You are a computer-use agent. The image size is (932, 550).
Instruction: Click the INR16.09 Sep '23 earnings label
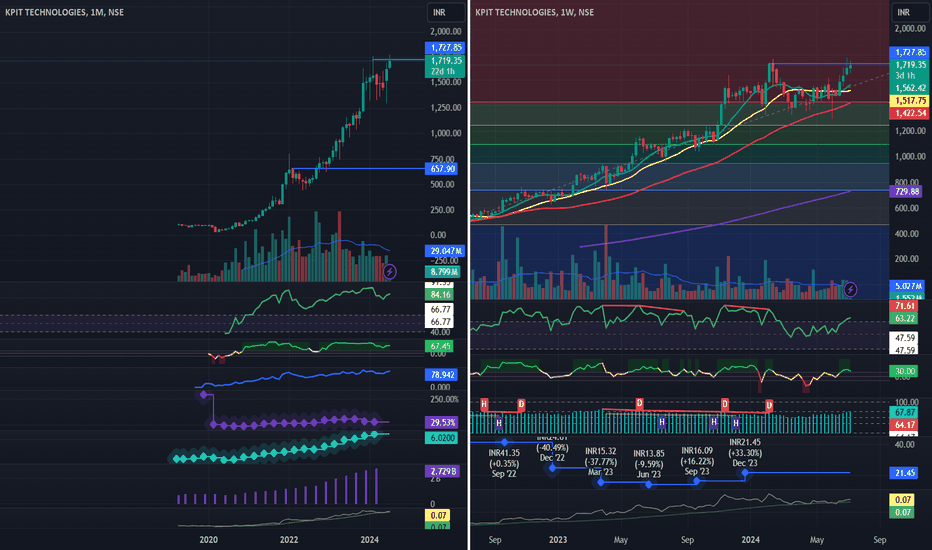click(697, 461)
